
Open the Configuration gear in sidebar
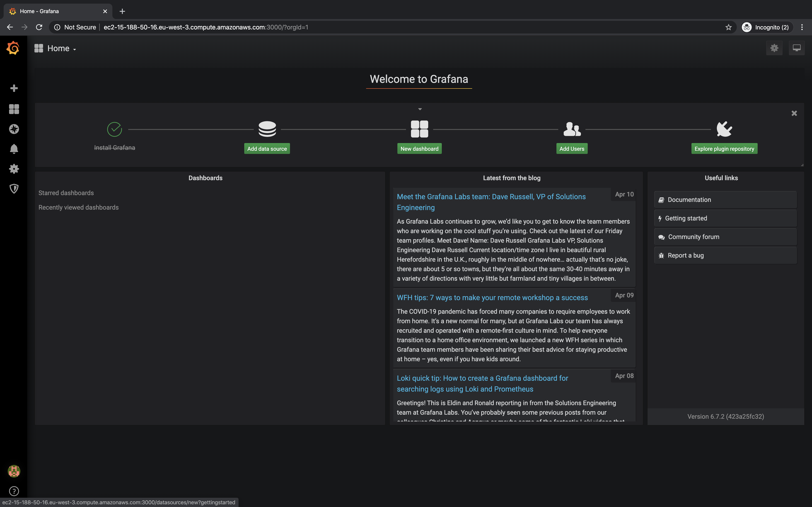pos(14,169)
